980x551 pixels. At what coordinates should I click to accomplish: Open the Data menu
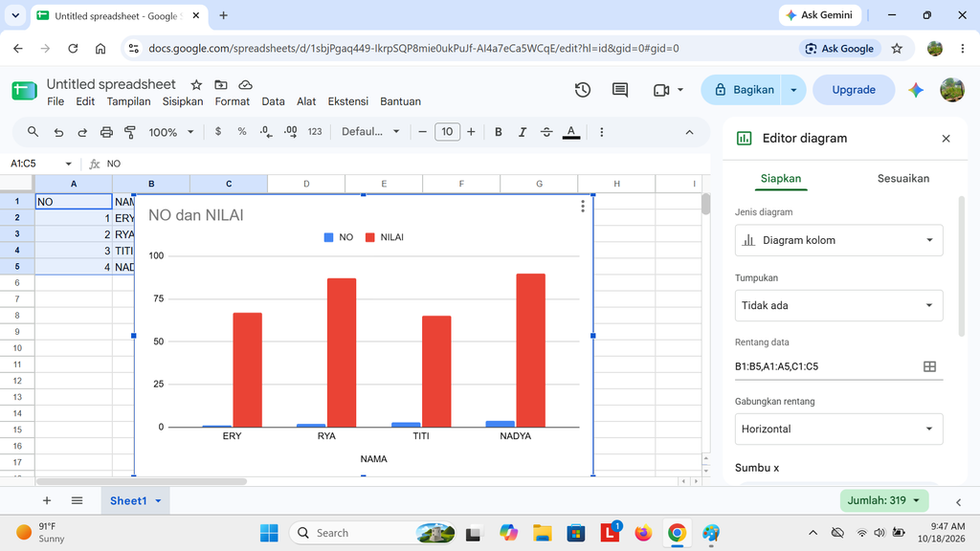point(273,101)
